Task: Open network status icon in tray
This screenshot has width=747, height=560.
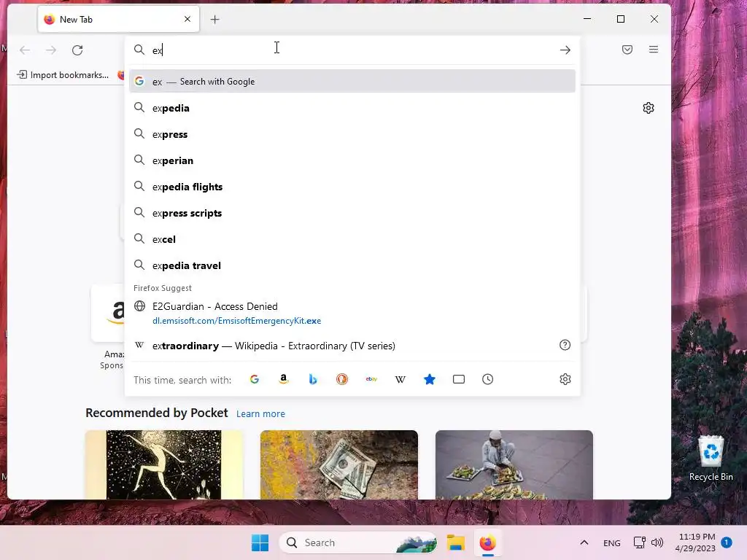Action: (x=639, y=542)
